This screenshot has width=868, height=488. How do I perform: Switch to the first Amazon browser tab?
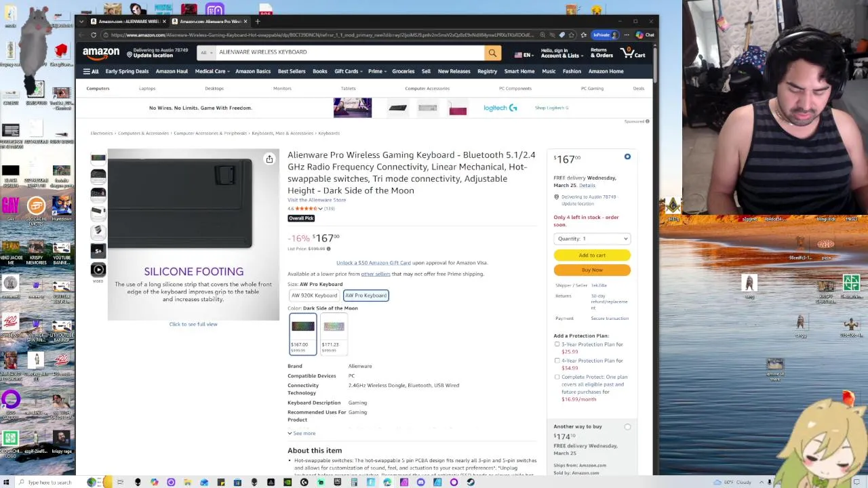coord(127,21)
